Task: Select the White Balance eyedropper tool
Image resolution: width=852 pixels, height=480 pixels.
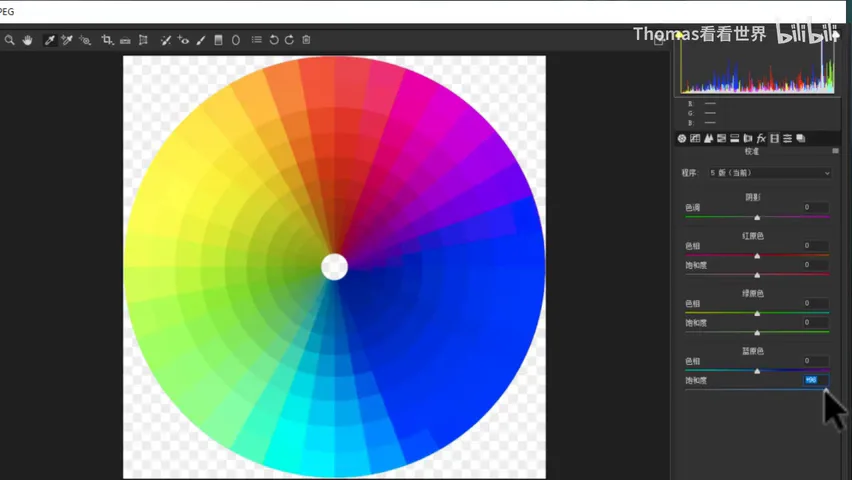Action: coord(49,40)
